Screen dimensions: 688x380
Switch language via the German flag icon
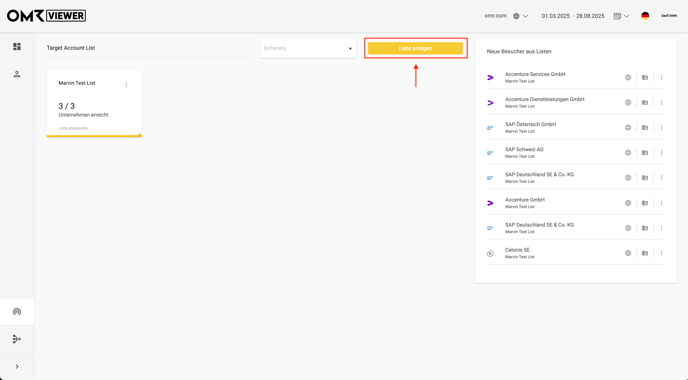pyautogui.click(x=645, y=16)
